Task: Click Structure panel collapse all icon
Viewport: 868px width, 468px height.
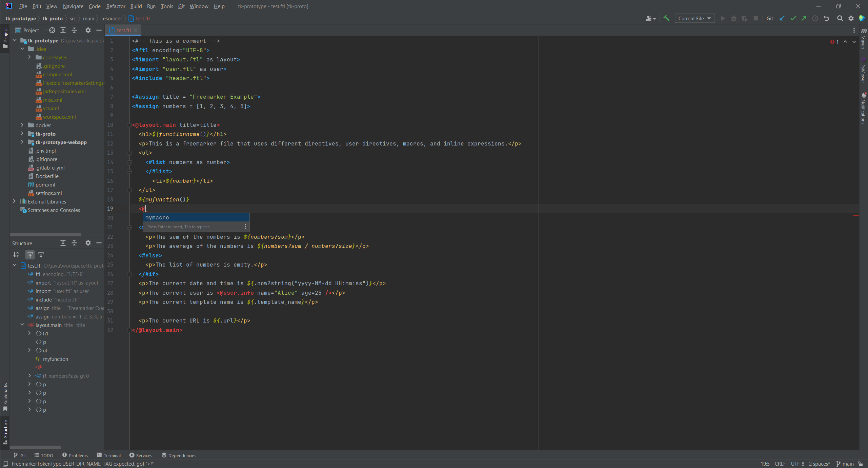Action: 74,243
